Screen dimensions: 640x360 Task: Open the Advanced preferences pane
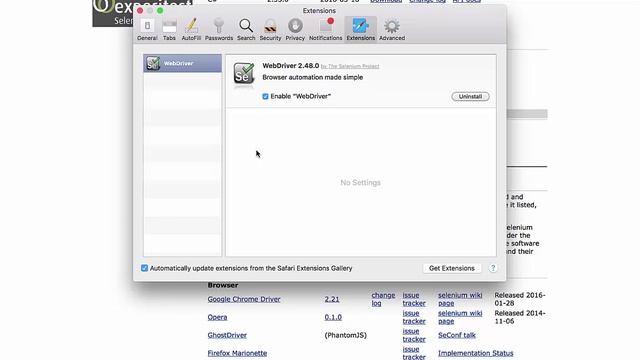[x=392, y=29]
